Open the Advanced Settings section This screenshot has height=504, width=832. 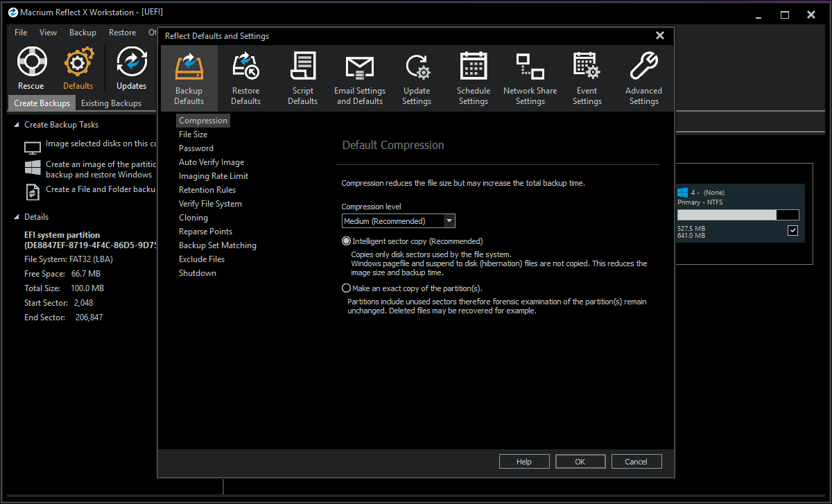(644, 78)
